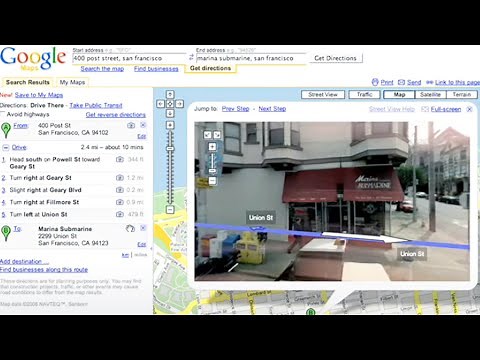Switch to Terrain view
The image size is (480, 360).
[x=462, y=95]
